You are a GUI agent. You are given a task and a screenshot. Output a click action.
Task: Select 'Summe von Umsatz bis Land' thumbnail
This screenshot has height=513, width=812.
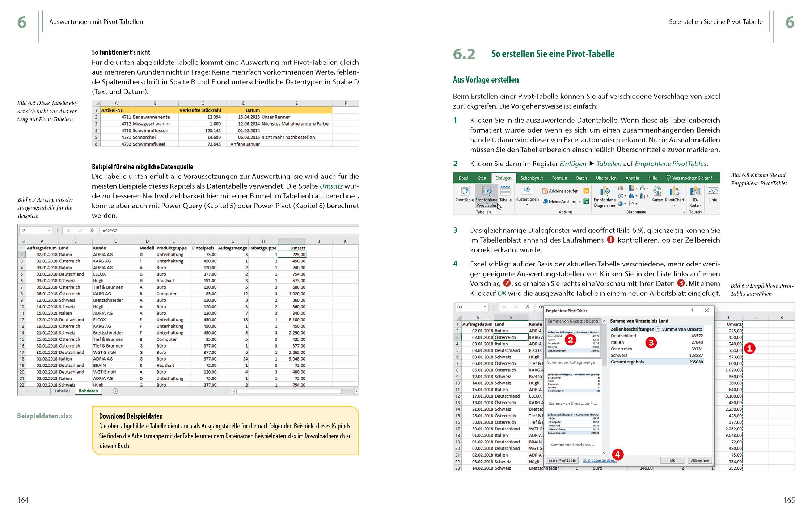pos(574,339)
